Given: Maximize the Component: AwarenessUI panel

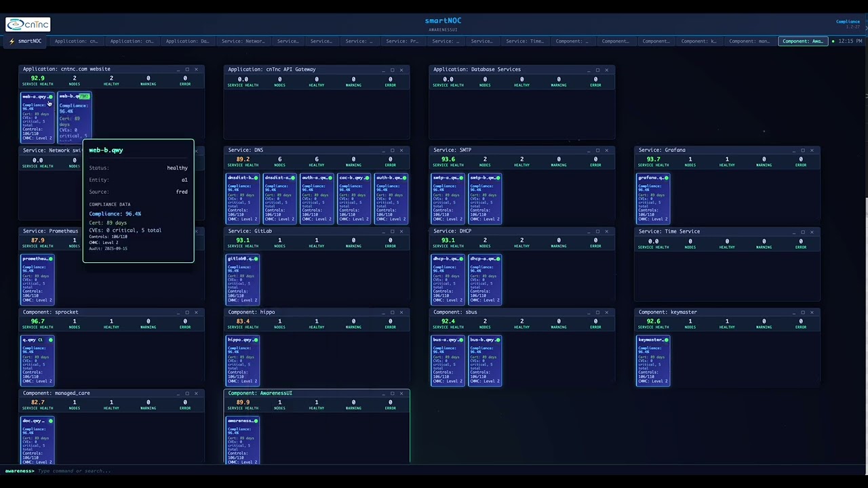Looking at the screenshot, I should tap(392, 393).
